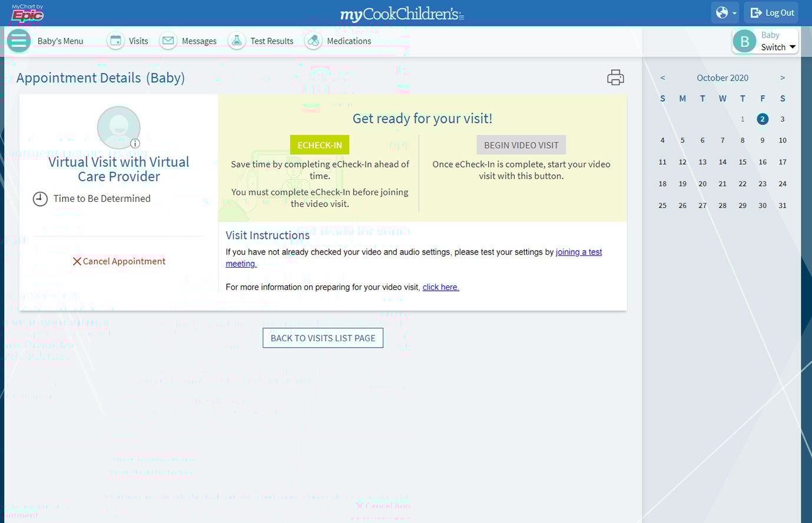Image resolution: width=812 pixels, height=523 pixels.
Task: Open the Test Results flask icon
Action: click(237, 41)
